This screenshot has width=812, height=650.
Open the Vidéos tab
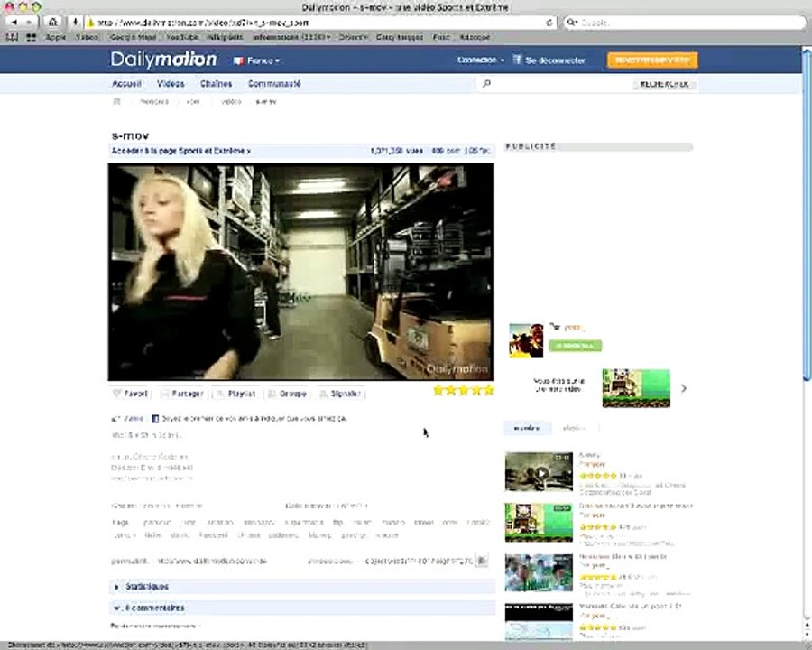pos(171,83)
